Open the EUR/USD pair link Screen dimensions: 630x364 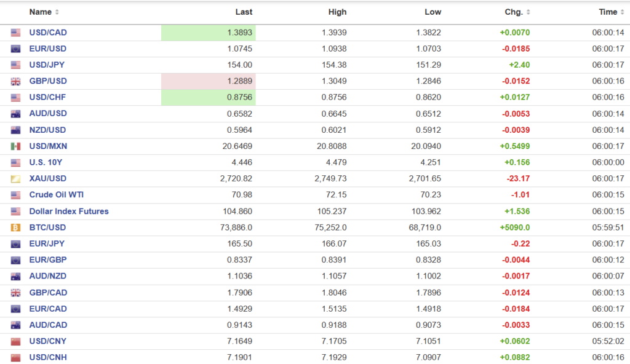pyautogui.click(x=47, y=49)
